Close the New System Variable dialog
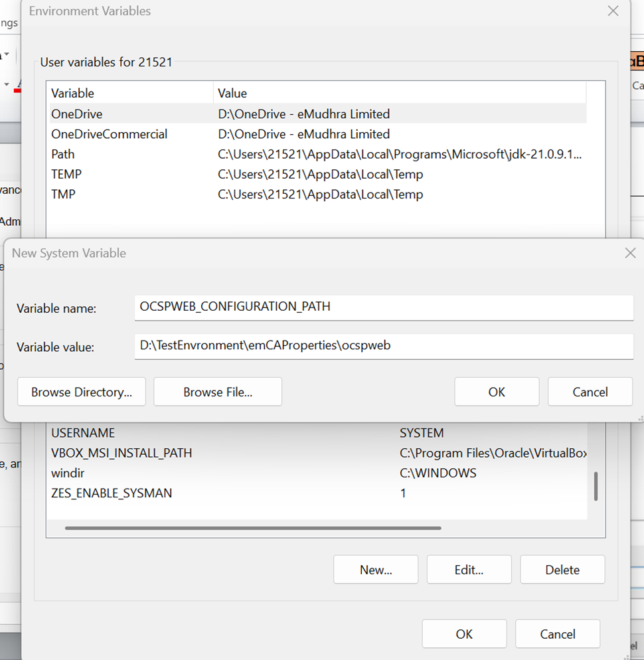This screenshot has height=660, width=644. pyautogui.click(x=630, y=253)
